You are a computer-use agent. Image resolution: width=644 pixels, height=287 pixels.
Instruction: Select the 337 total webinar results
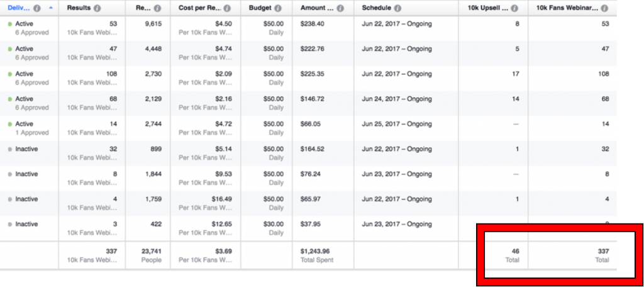click(x=603, y=251)
